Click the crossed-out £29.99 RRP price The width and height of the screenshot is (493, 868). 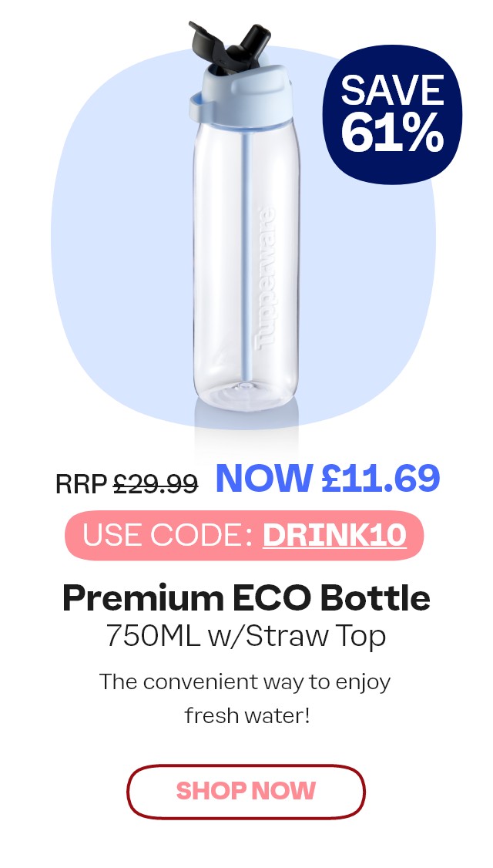point(156,484)
